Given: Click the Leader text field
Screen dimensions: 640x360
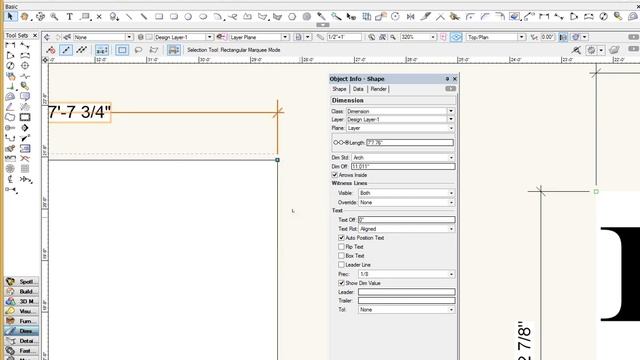Looking at the screenshot, I should 407,292.
